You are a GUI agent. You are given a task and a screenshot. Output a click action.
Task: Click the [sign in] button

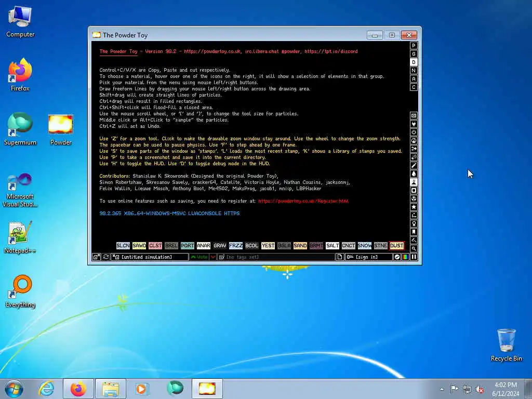point(369,257)
